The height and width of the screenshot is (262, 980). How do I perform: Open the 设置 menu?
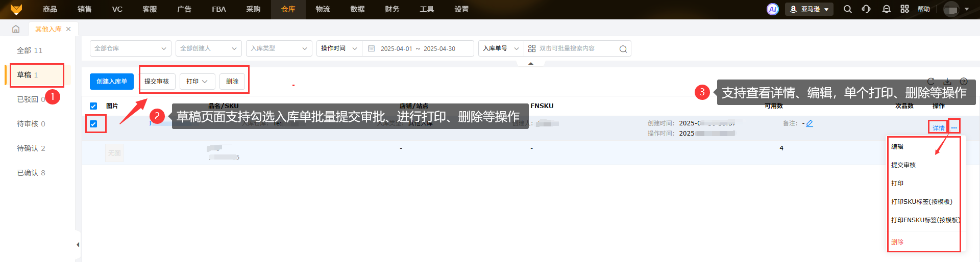461,9
